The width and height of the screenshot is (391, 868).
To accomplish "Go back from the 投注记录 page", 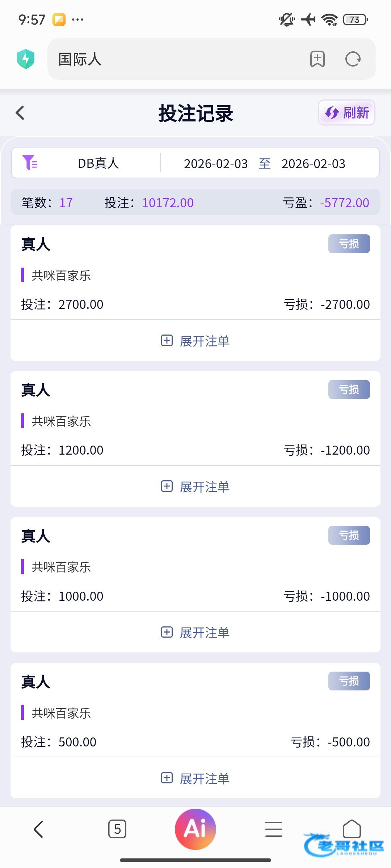I will (x=20, y=113).
